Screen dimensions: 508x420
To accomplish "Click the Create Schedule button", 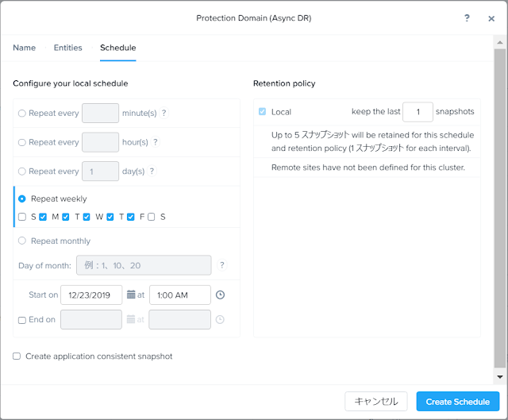I will pos(458,402).
